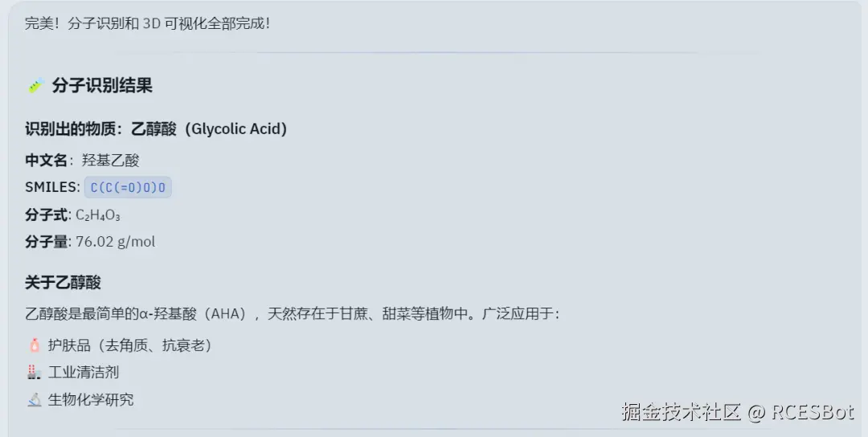Click the 掘金技术社区 @ RCESBot watermark

click(737, 412)
